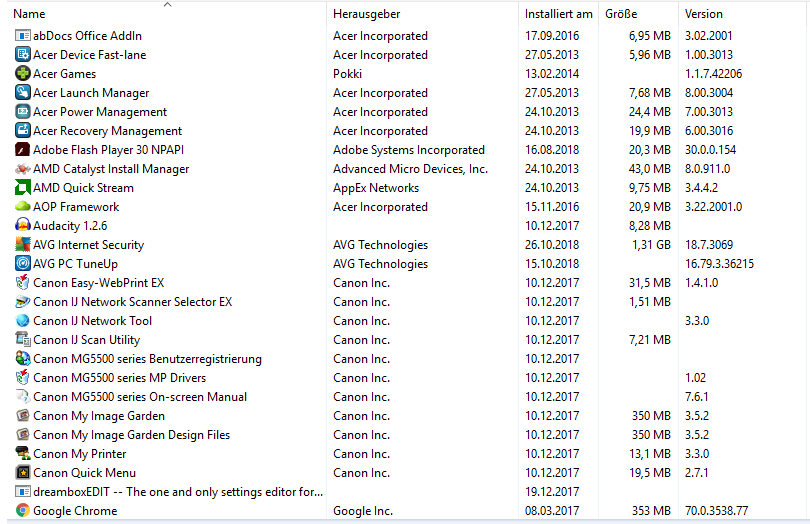Click install date 19.12.2017
810x524 pixels.
click(552, 492)
